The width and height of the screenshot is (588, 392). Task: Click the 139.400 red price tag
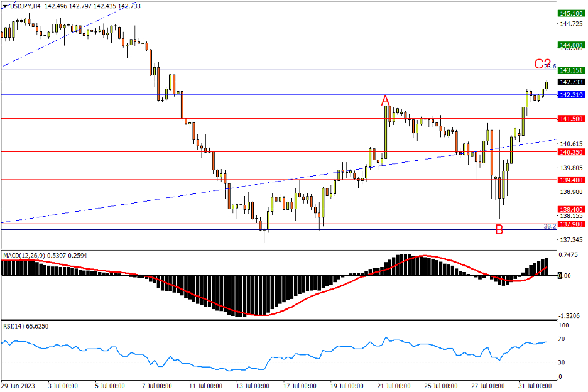point(572,180)
